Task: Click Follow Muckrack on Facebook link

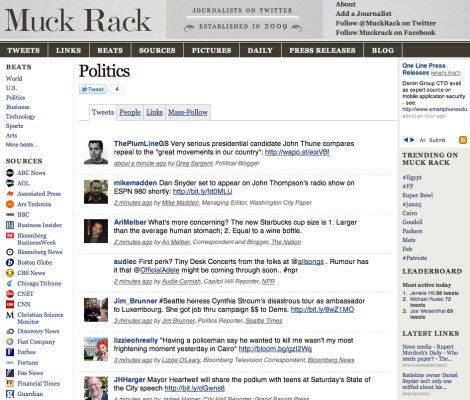Action: pyautogui.click(x=385, y=32)
